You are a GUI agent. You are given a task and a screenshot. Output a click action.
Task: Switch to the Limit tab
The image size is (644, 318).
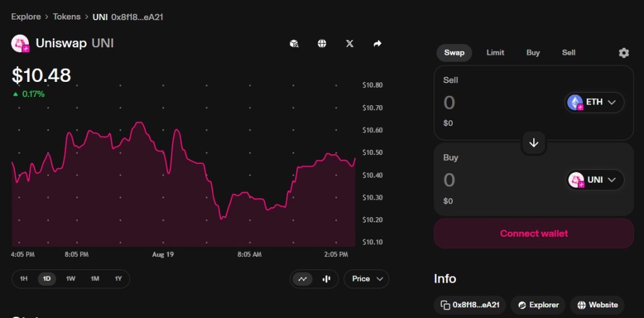[x=495, y=52]
